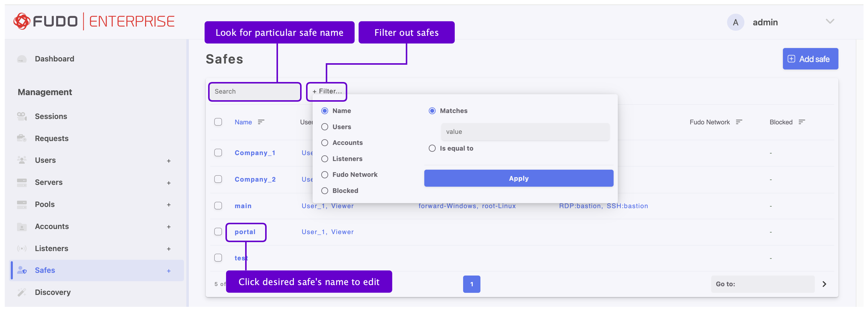Expand the Users menu plus
Screen dimensions: 868x314
(x=169, y=161)
